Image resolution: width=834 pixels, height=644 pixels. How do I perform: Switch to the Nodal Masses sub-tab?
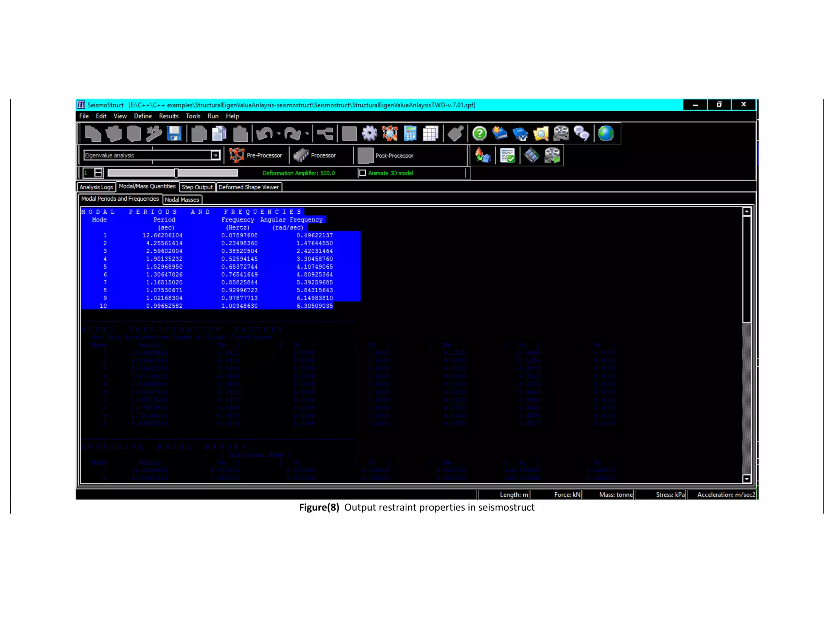tap(182, 199)
